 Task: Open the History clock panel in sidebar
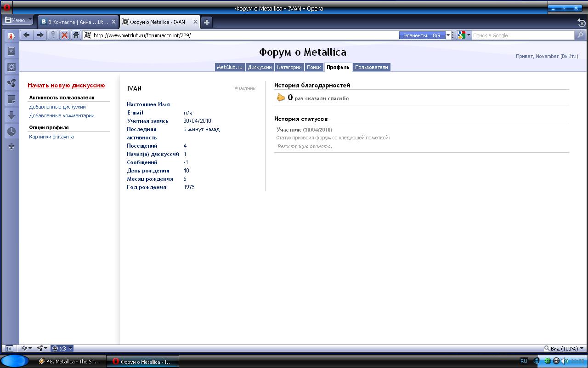click(11, 131)
